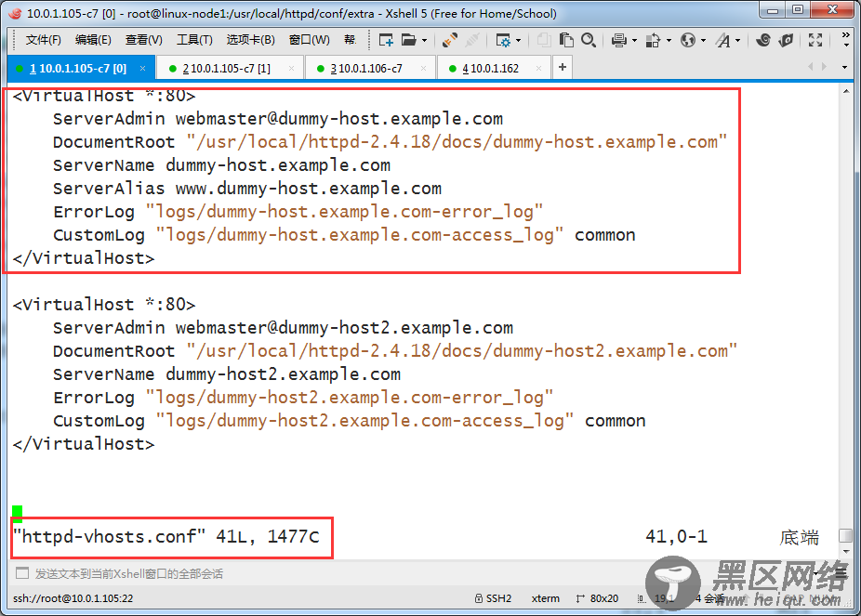The height and width of the screenshot is (616, 861).
Task: Click the ServerName dummy-host2.example.com line
Action: 227,374
